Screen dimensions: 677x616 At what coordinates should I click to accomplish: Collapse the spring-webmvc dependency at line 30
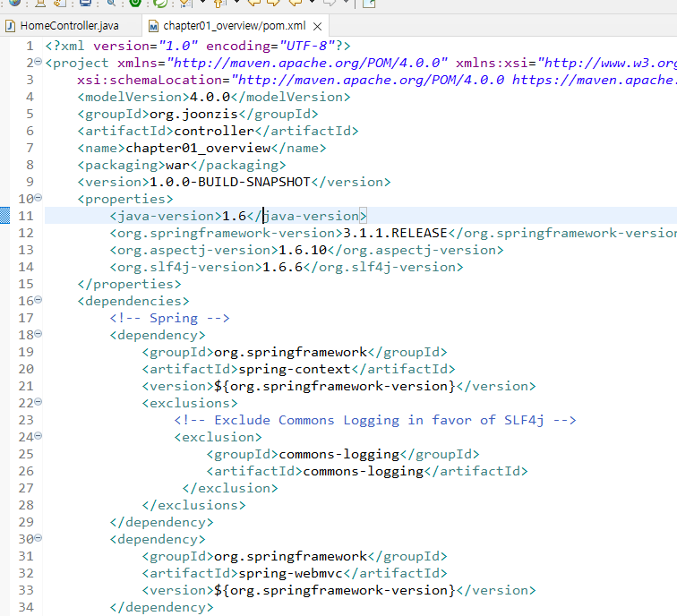tap(38, 538)
